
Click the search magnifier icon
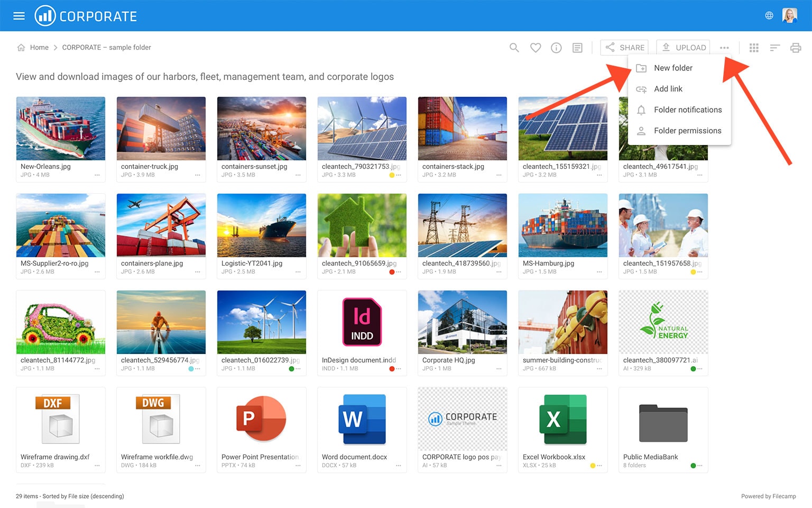tap(514, 48)
